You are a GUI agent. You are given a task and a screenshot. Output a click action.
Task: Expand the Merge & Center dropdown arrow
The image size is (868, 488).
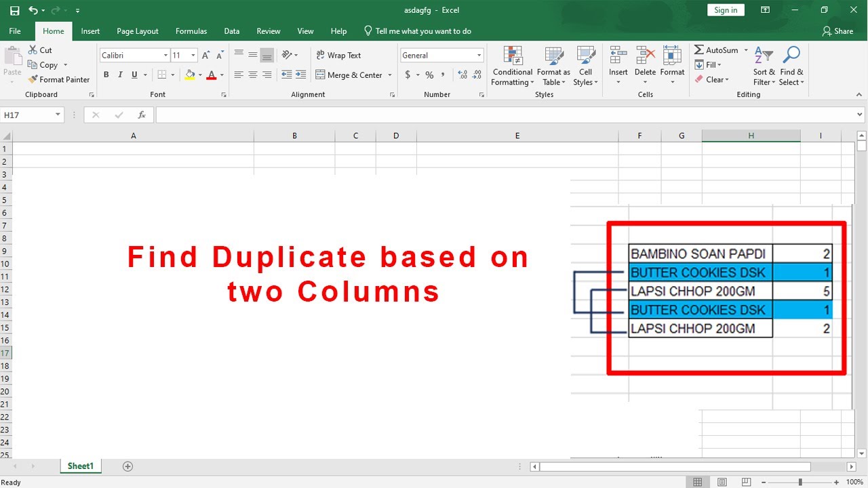(x=390, y=75)
